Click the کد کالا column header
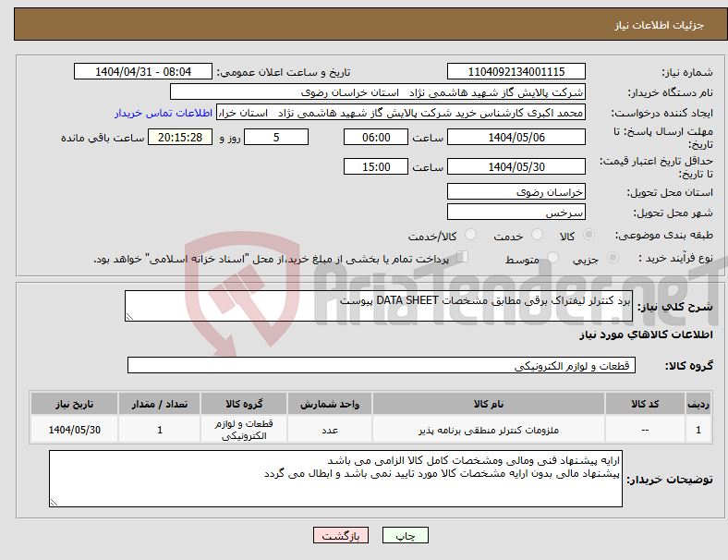Viewport: 728px width, 560px height. (645, 404)
